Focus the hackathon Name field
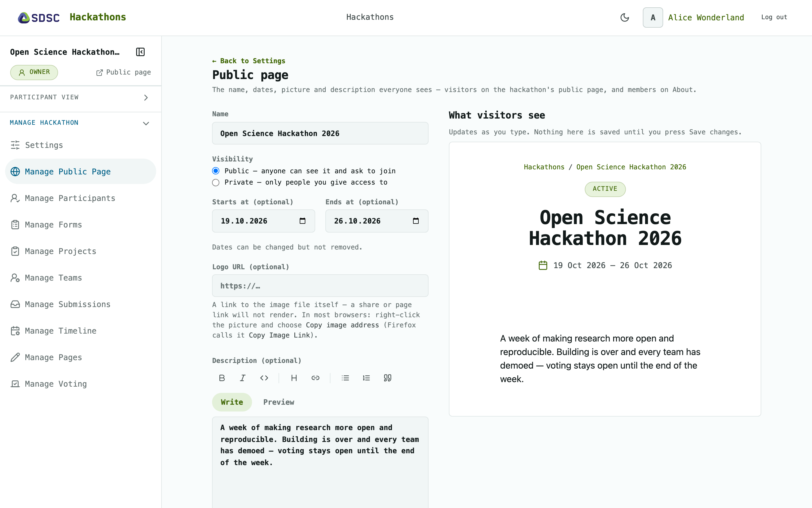 click(320, 133)
